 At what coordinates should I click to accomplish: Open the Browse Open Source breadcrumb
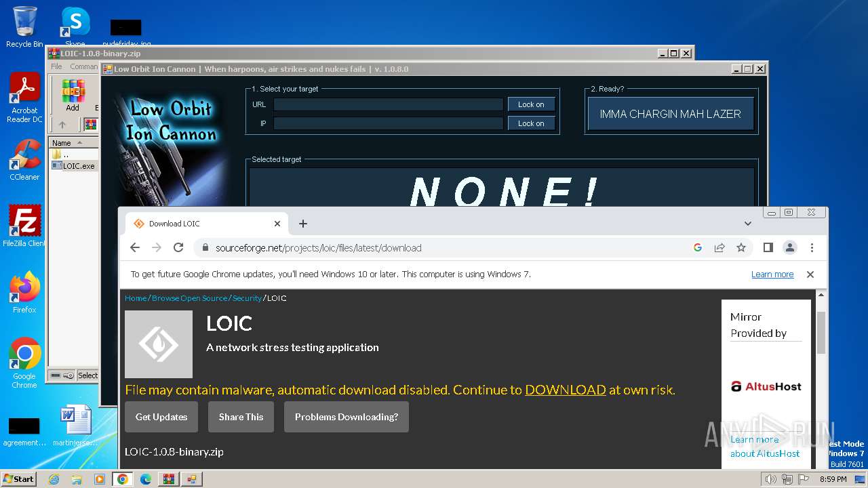pyautogui.click(x=190, y=298)
